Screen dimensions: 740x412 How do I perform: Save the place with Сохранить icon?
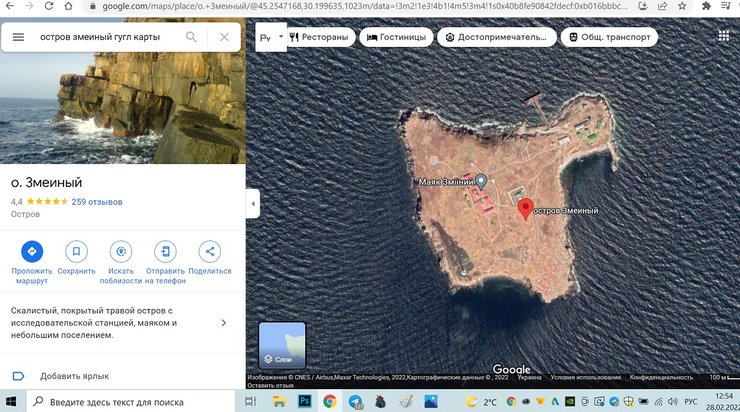pos(76,251)
